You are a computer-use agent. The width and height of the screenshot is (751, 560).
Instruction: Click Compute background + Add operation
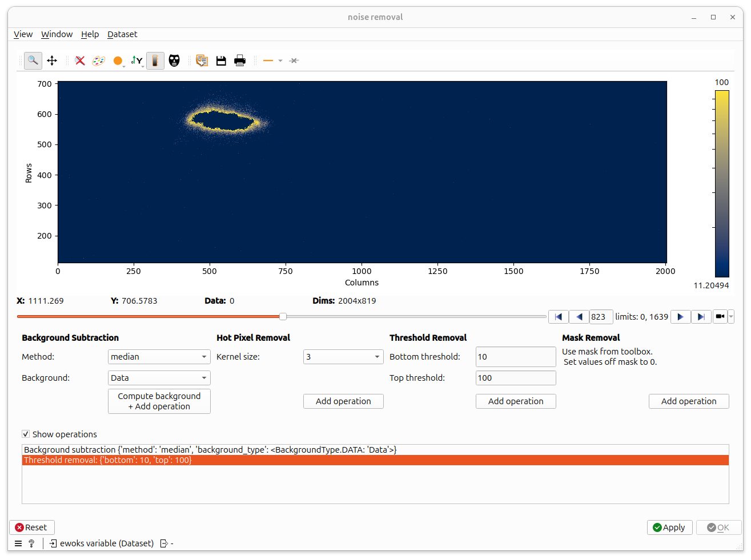[x=159, y=401]
